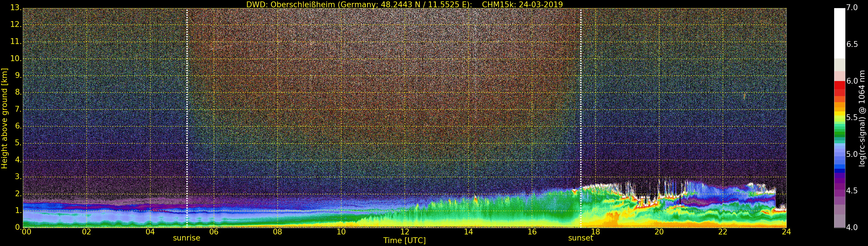
Task: Click the '18' time axis tick label
Action: coord(595,232)
